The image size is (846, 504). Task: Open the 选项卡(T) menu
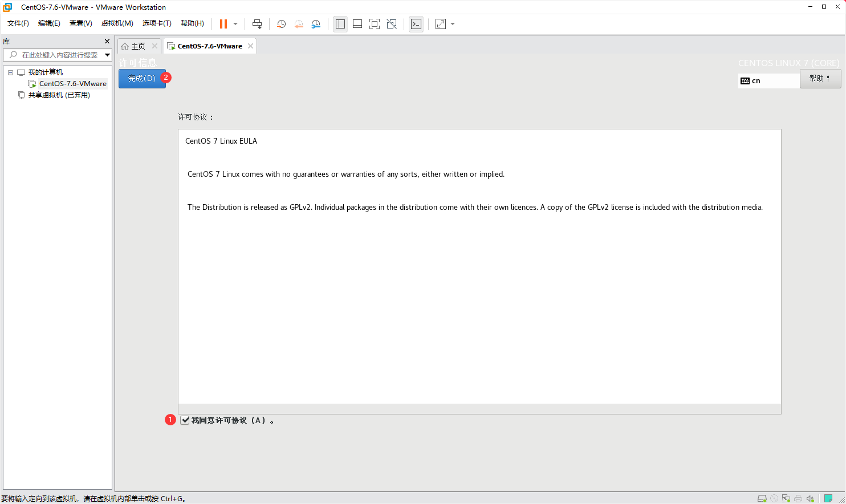pos(157,23)
